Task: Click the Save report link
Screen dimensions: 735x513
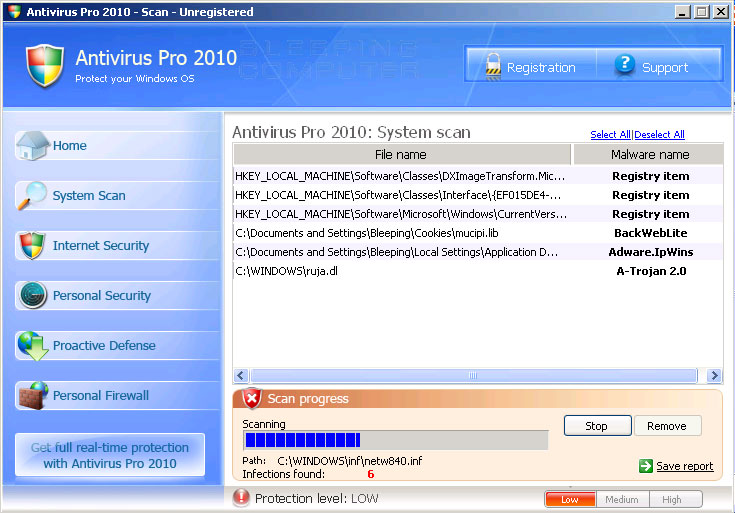Action: (684, 466)
